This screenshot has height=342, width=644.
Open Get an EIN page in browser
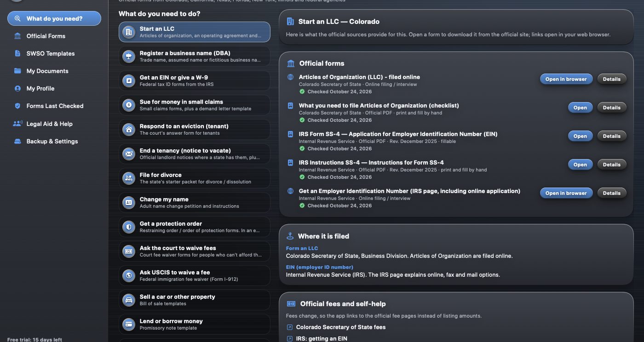coord(566,193)
